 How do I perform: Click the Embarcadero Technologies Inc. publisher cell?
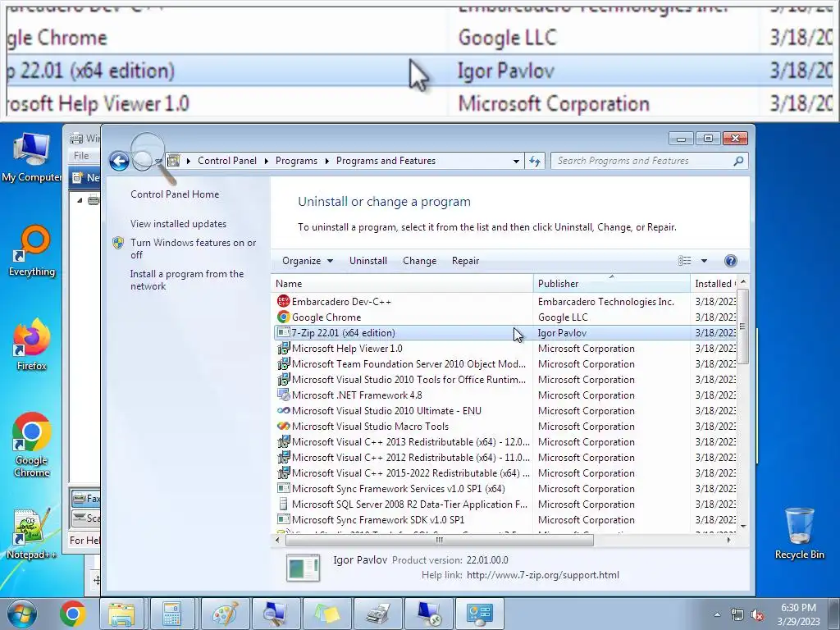tap(606, 302)
